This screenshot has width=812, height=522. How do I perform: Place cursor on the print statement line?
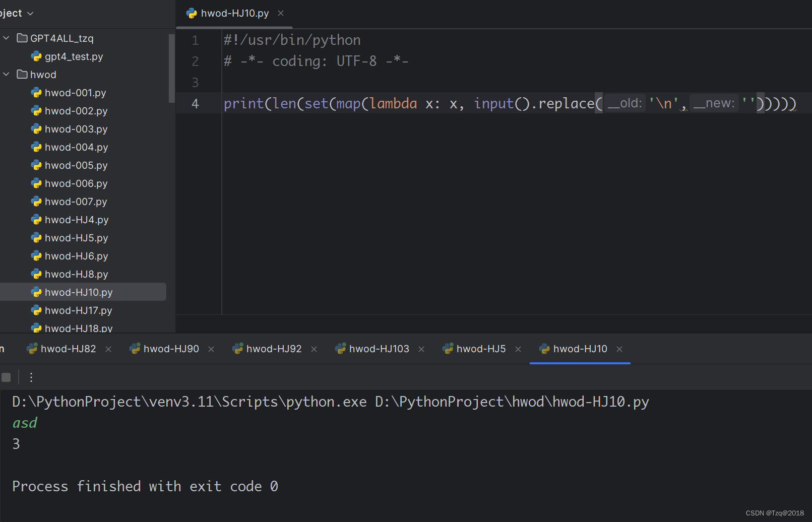[510, 104]
